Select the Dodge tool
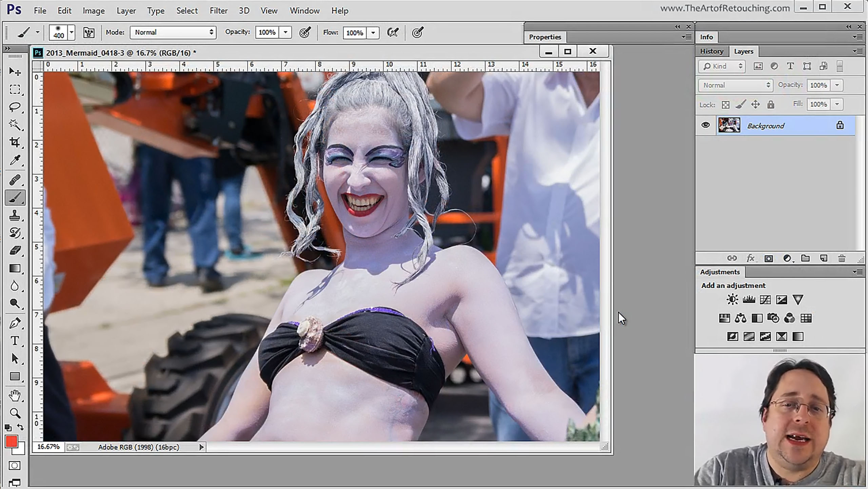The width and height of the screenshot is (868, 489). tap(15, 304)
